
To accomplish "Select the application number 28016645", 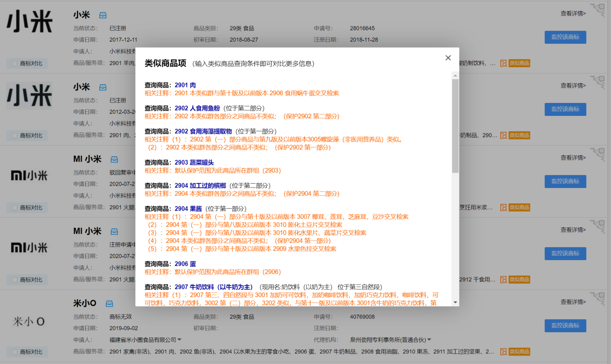I will 362,28.
